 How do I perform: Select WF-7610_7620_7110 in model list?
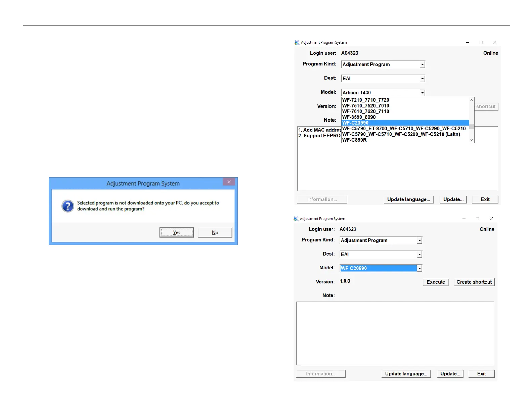pyautogui.click(x=405, y=111)
